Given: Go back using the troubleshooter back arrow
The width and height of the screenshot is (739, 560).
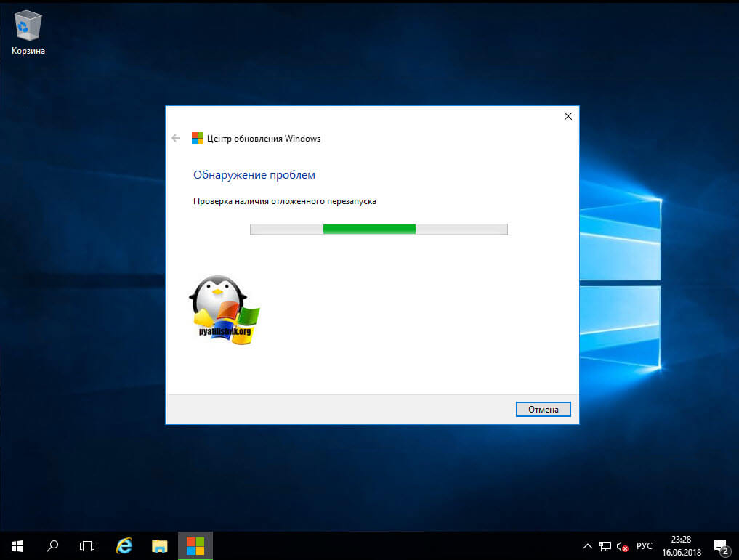Looking at the screenshot, I should [176, 138].
